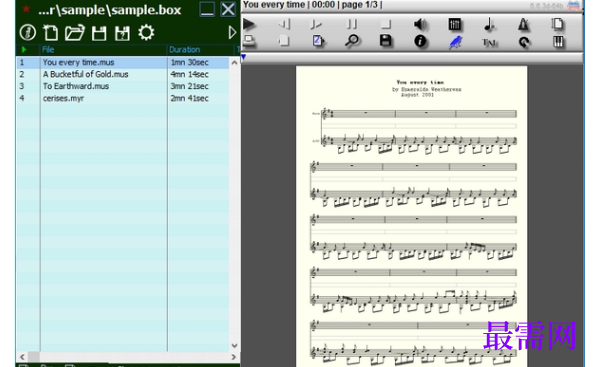Select 'cerises.myr' in playlist

(x=63, y=98)
